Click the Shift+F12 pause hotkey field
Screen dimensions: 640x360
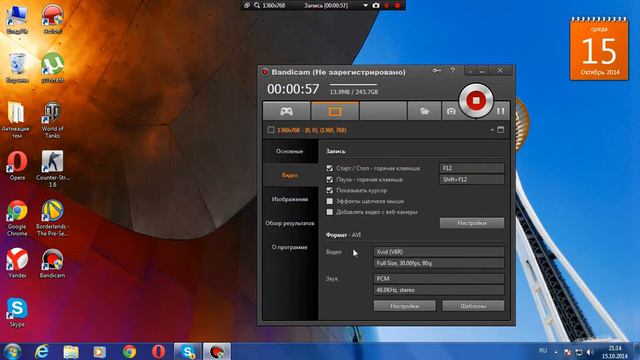coord(472,180)
